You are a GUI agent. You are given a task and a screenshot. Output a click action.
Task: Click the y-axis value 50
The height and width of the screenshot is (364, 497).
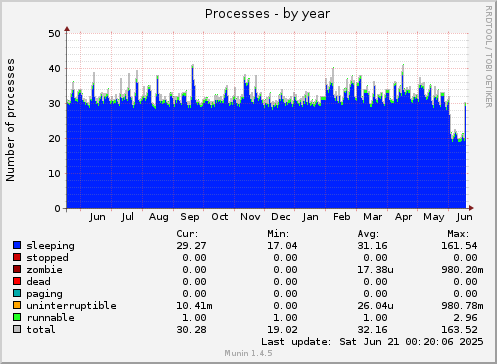click(x=54, y=34)
